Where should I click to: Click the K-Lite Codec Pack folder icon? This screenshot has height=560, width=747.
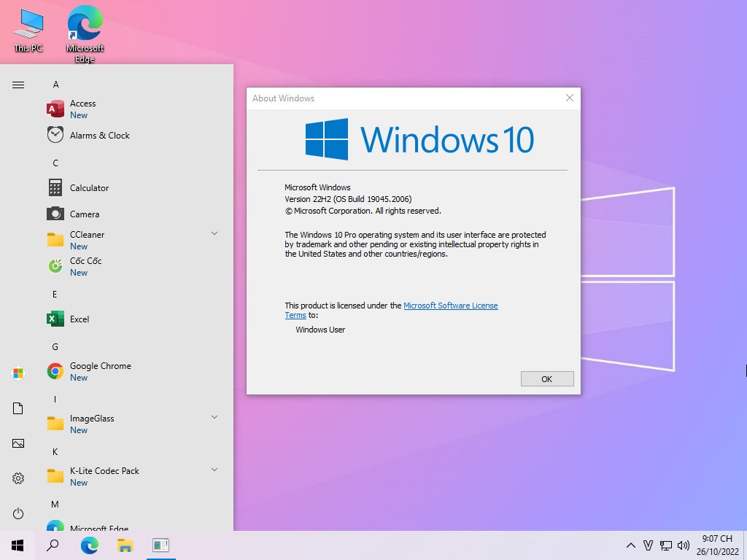55,476
